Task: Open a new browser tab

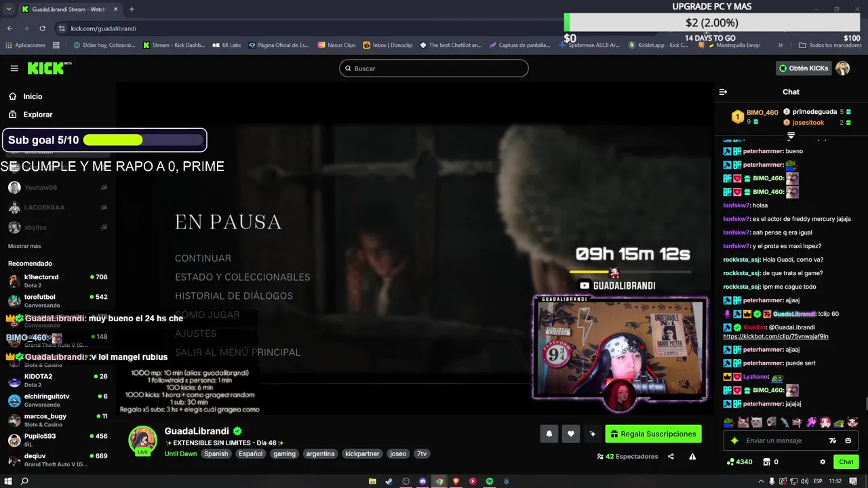Action: coord(132,9)
